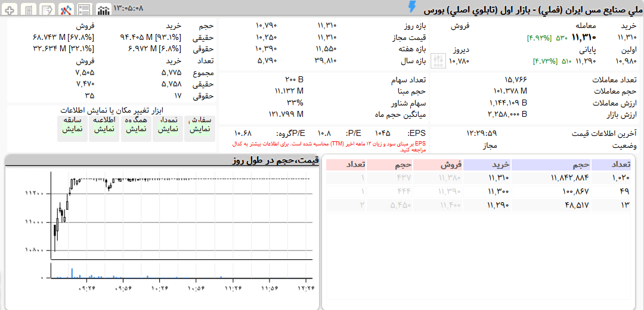Click the yearly range high ۳۹,۸۱۰
644x310 pixels.
(x=327, y=61)
